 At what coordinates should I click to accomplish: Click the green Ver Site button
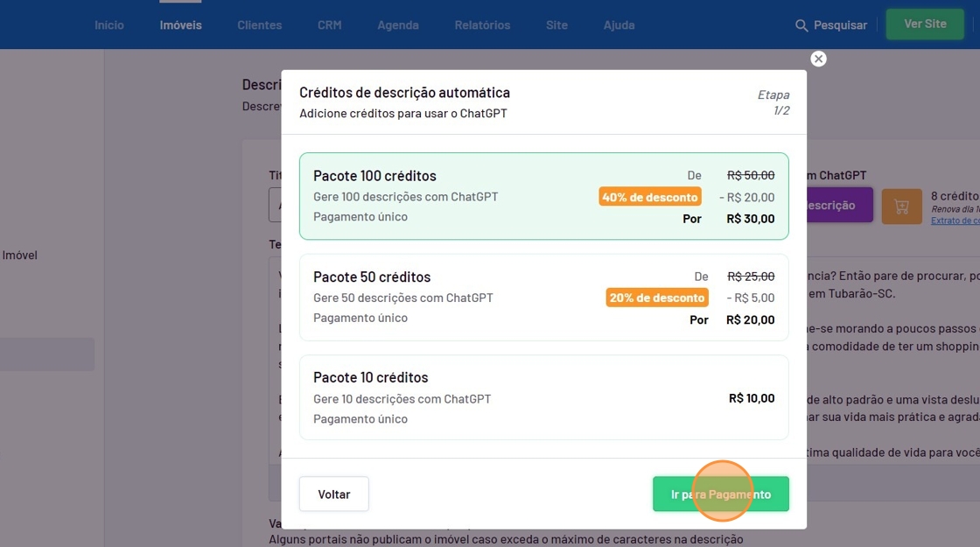coord(924,25)
